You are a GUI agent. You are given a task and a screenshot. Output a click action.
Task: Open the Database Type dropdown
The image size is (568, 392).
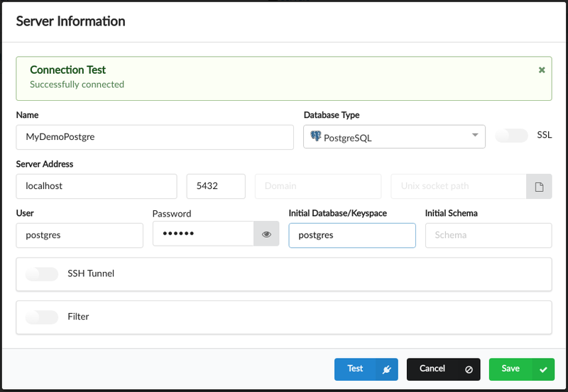(x=394, y=137)
